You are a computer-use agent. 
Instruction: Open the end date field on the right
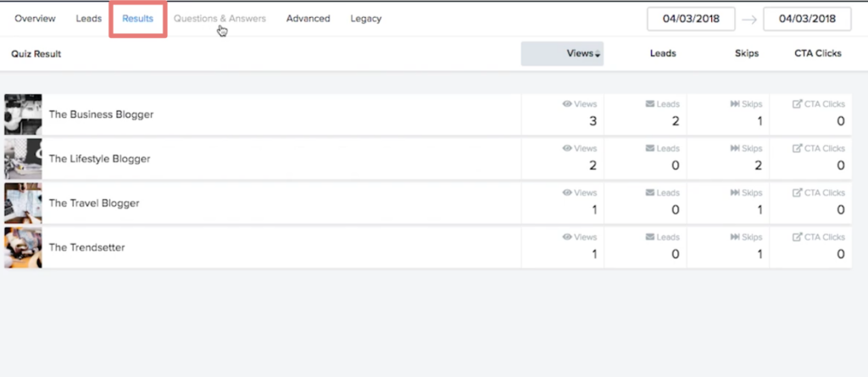pos(807,19)
